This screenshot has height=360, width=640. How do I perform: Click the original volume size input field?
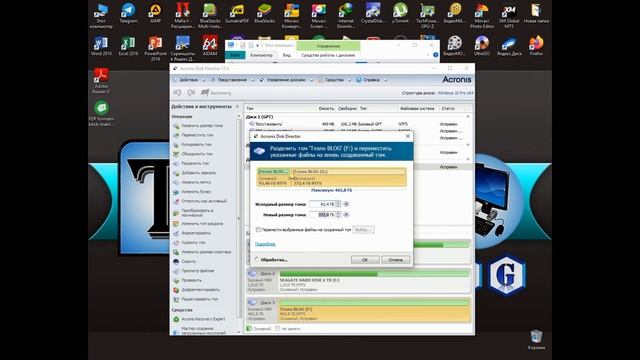[322, 204]
